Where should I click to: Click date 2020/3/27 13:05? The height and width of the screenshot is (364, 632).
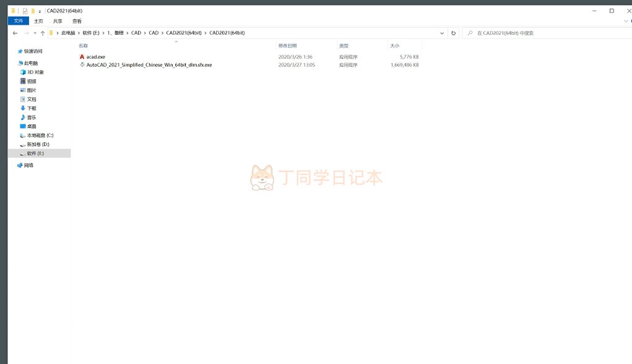297,65
